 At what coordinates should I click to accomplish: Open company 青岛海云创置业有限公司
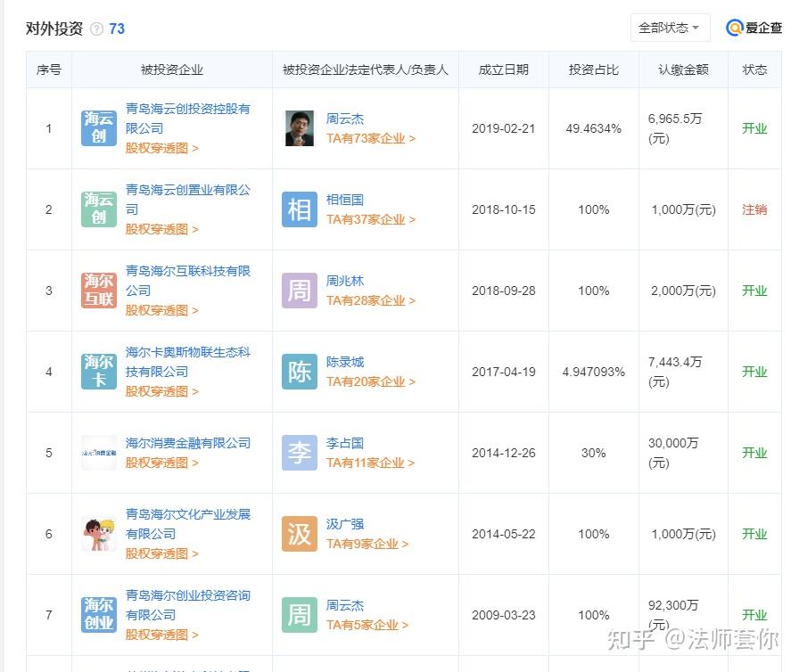[x=188, y=200]
